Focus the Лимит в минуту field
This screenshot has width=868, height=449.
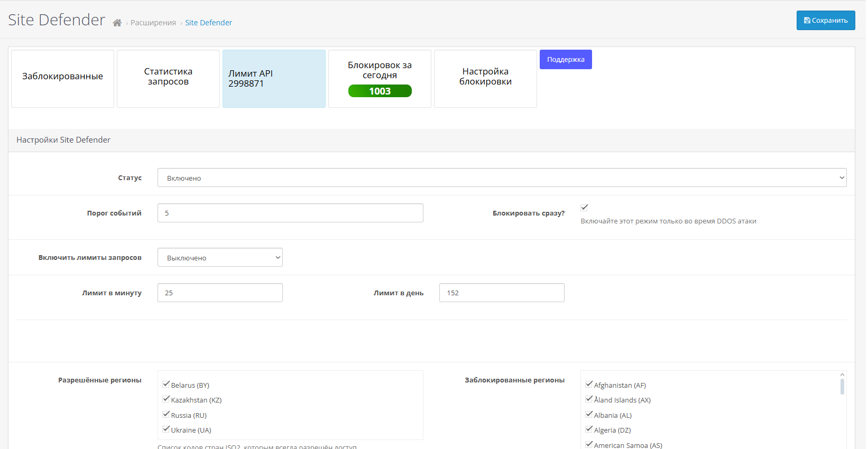coord(220,293)
